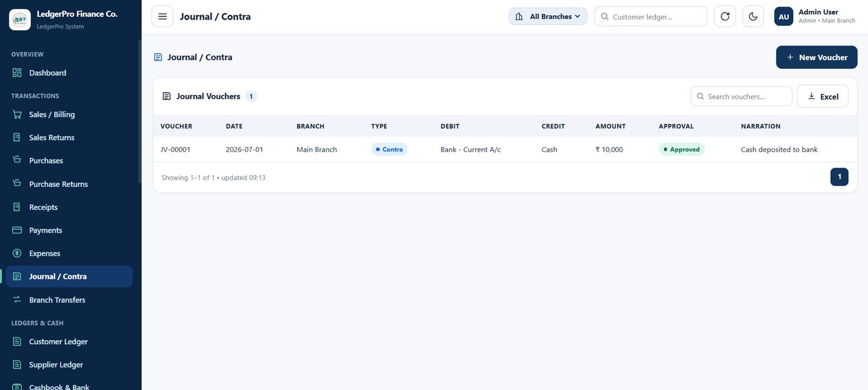Click the Branch Transfers arrows icon
This screenshot has width=868, height=390.
(17, 299)
